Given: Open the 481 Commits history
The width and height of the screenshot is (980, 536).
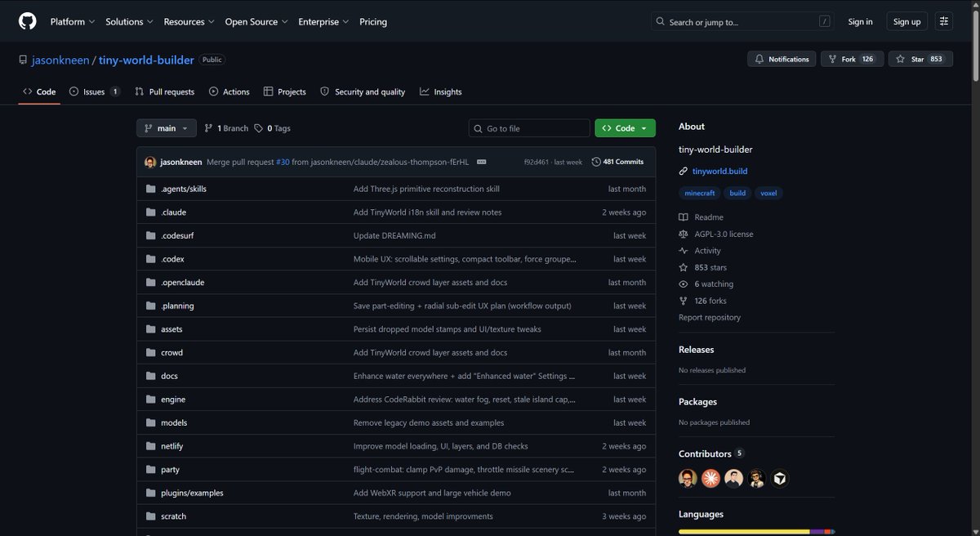Looking at the screenshot, I should point(617,162).
